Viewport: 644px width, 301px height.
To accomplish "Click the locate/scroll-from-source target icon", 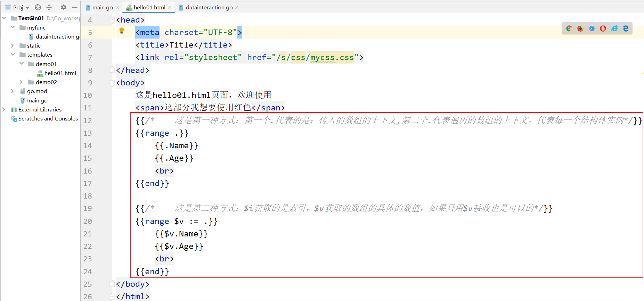I will pos(38,7).
